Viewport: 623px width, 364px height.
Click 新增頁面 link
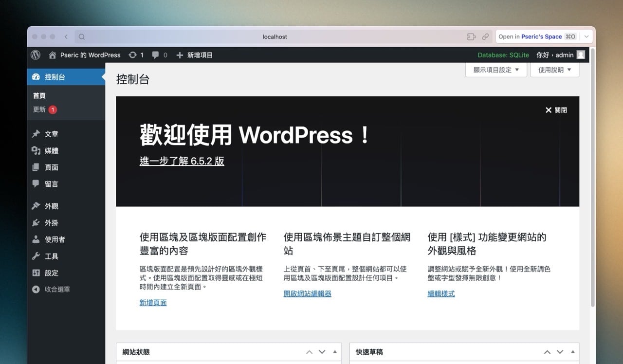[153, 303]
